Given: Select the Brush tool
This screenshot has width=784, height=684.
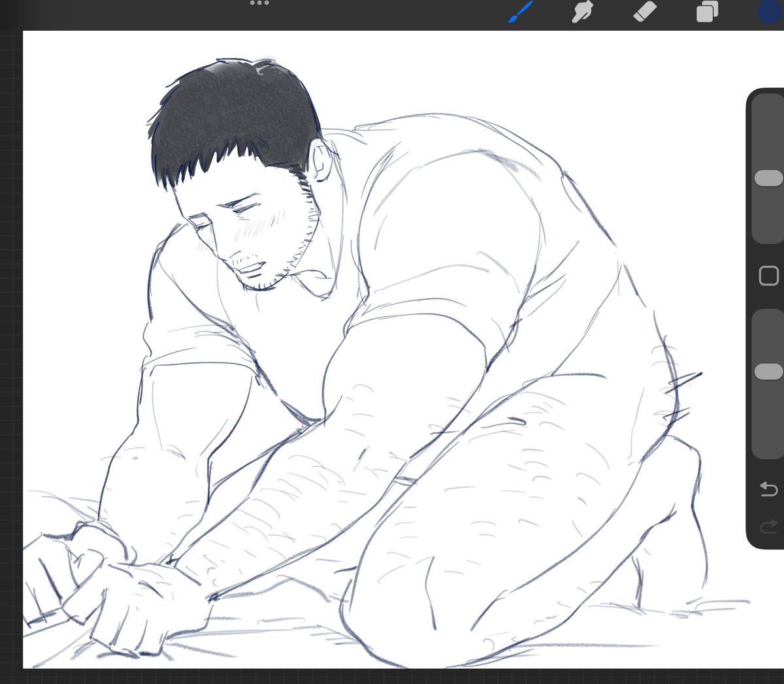Looking at the screenshot, I should coord(521,11).
